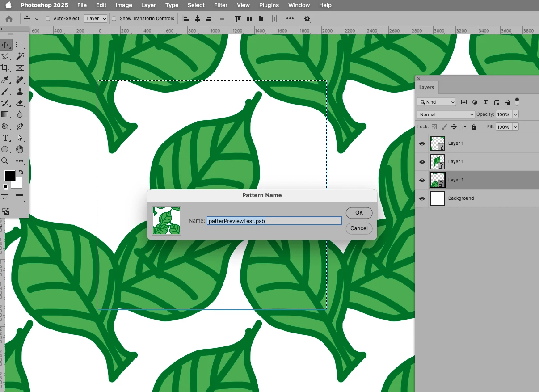Open the Edit menu

pyautogui.click(x=101, y=5)
